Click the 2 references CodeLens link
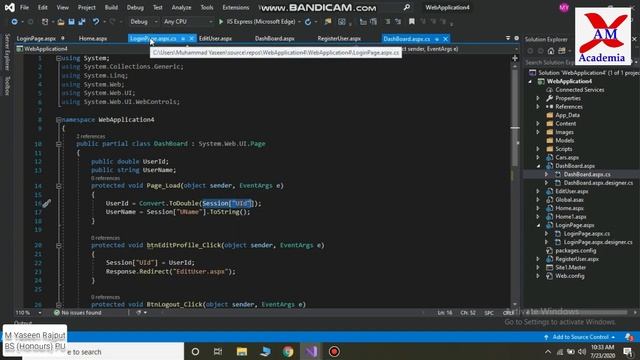Image resolution: width=640 pixels, height=360 pixels. [91, 136]
